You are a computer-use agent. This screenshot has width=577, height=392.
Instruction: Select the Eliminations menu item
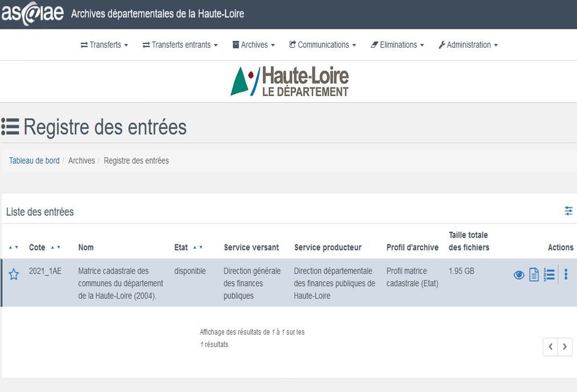point(397,45)
